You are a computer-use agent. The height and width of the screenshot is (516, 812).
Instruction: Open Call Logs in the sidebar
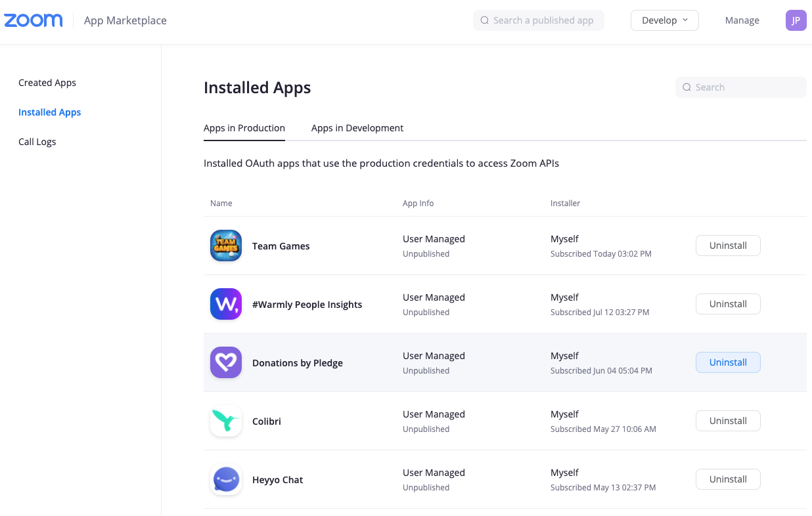click(x=37, y=142)
